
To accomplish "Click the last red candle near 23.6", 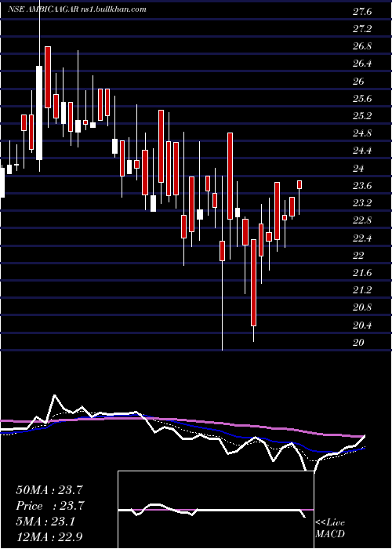I will 299,184.
